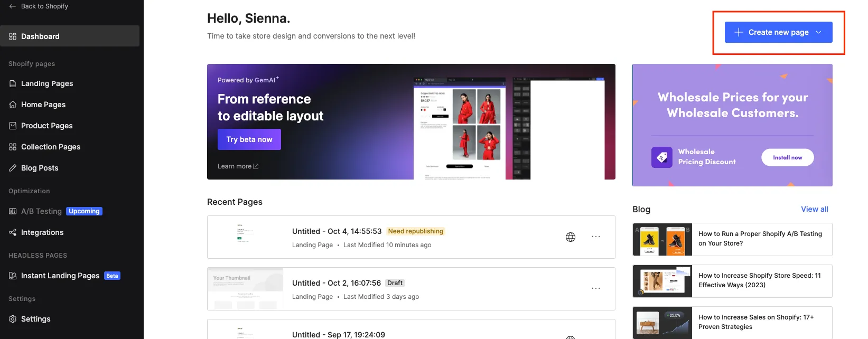Screen dimensions: 868x339
Task: Click Last Modified 3 days ago text
Action: click(x=381, y=297)
